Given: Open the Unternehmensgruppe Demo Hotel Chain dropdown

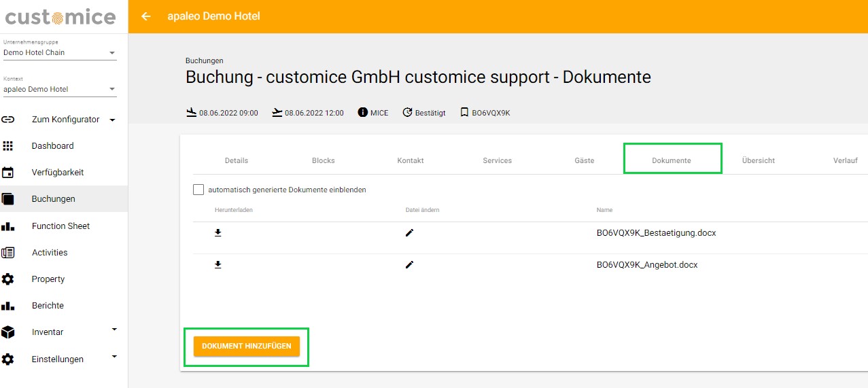Looking at the screenshot, I should (60, 52).
